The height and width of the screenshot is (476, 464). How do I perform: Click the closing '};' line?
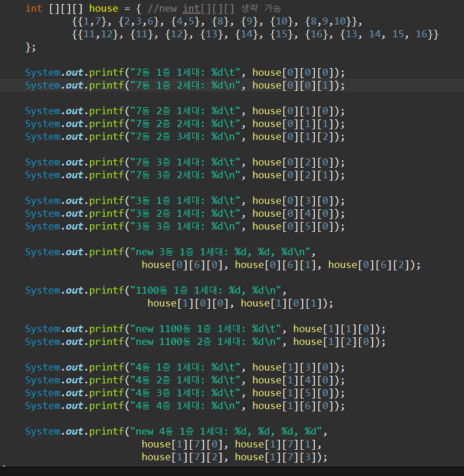coord(31,47)
